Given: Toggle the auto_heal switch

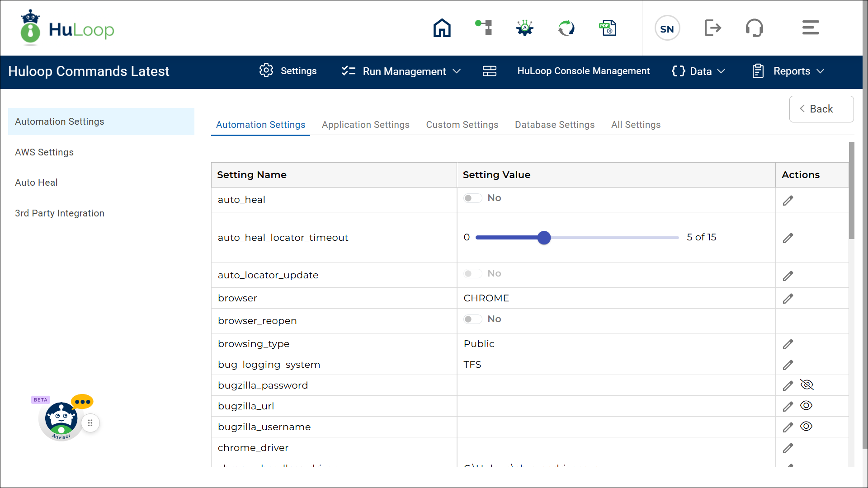Looking at the screenshot, I should click(472, 198).
